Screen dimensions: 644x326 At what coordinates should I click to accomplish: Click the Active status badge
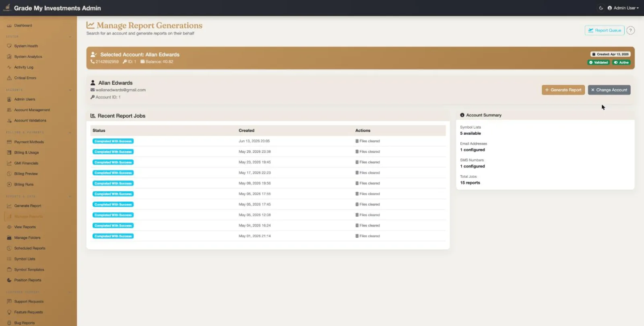[x=621, y=62]
